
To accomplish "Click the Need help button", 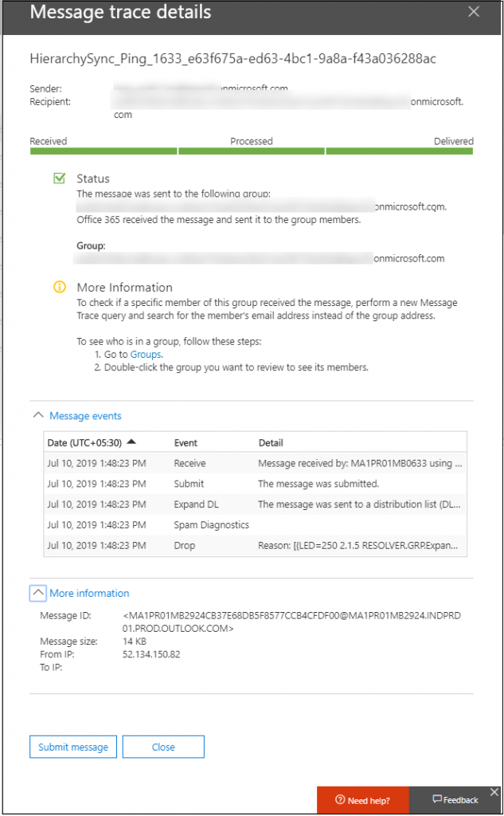I will coord(362,800).
